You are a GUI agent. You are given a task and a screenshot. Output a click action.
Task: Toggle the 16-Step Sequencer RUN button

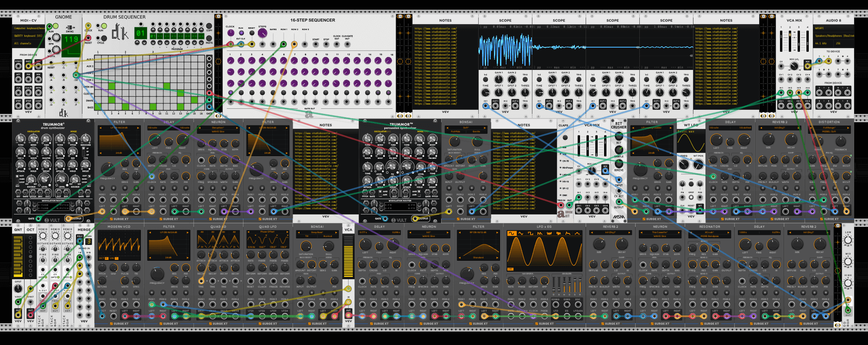(x=241, y=33)
